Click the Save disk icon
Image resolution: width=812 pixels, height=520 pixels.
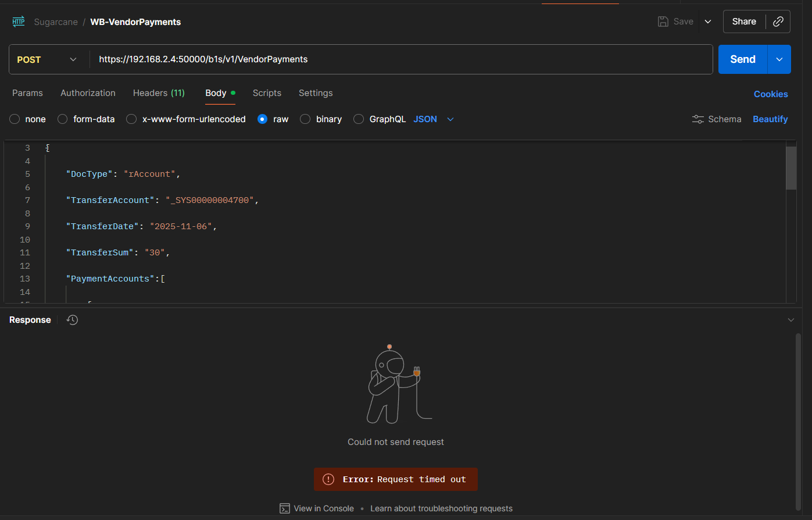[x=663, y=22]
